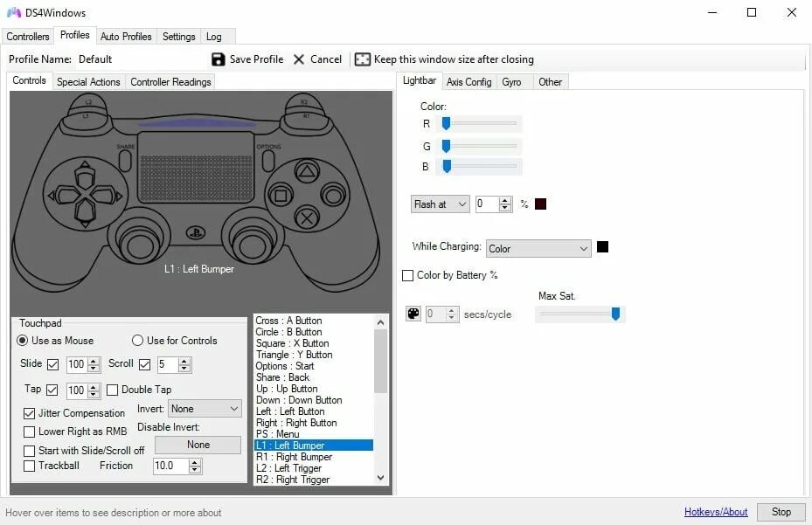Image resolution: width=812 pixels, height=525 pixels.
Task: Click the Save Profile floppy disk icon
Action: [218, 59]
